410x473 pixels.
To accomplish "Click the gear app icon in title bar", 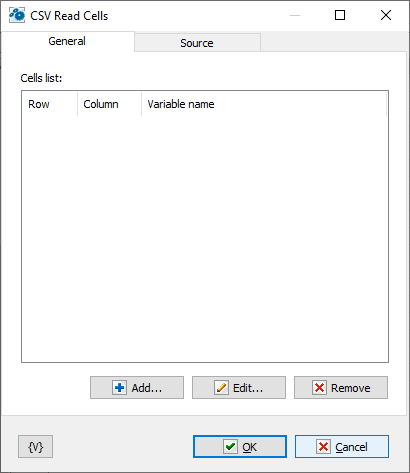I will pyautogui.click(x=17, y=15).
